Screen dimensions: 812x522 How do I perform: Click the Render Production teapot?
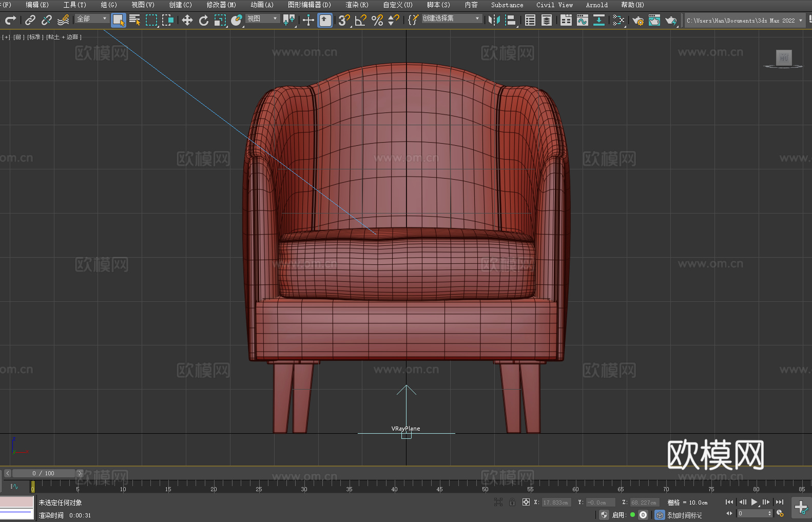tap(671, 20)
